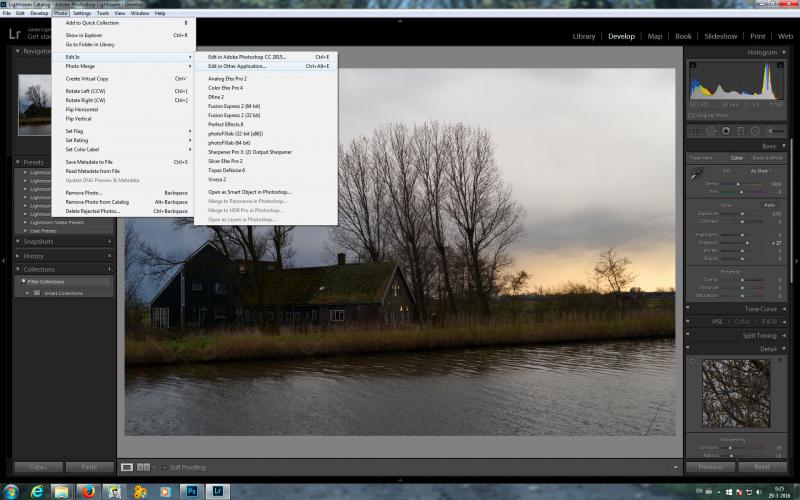Click the detail preview target icon
This screenshot has height=500, width=800.
coord(693,362)
